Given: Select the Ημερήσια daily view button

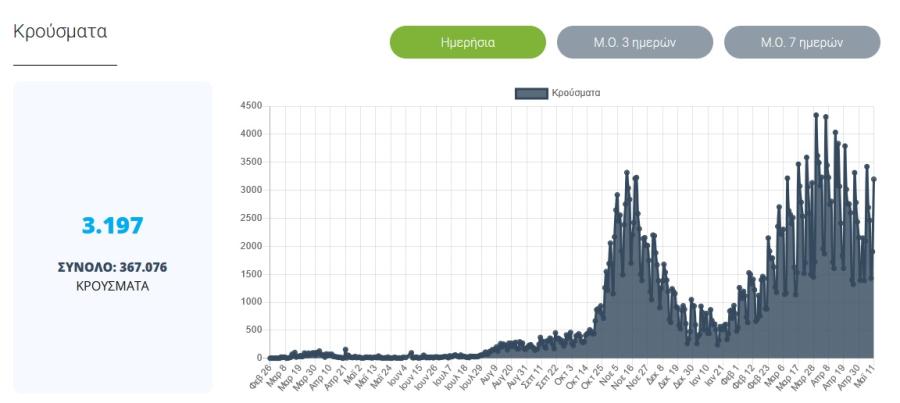Looking at the screenshot, I should tap(468, 42).
